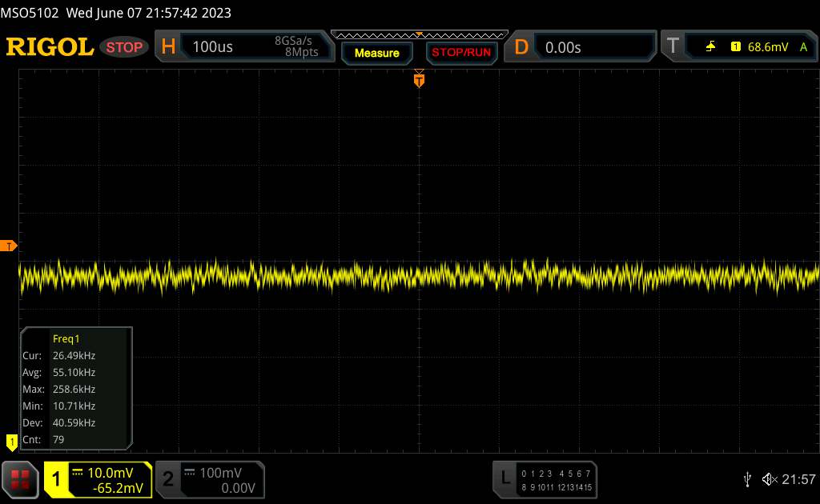Click logic channels 12131415 group
This screenshot has height=504, width=820.
(575, 487)
